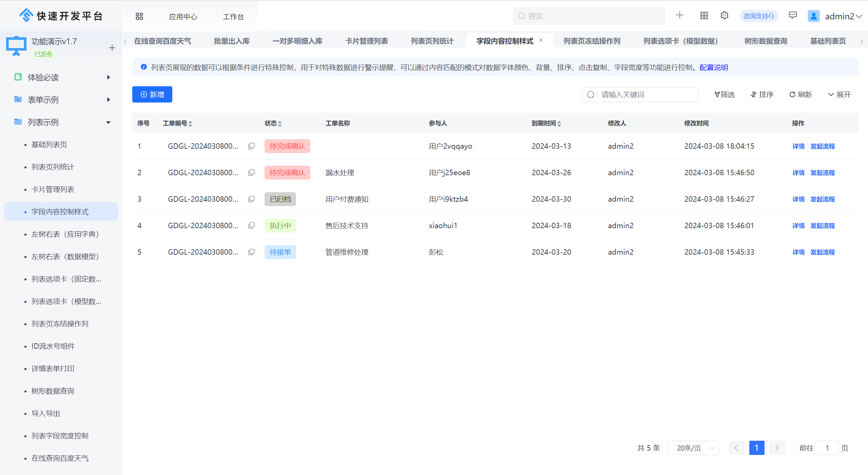The width and height of the screenshot is (868, 475).
Task: Switch to the 卡片管理列表 tab
Action: [x=366, y=41]
